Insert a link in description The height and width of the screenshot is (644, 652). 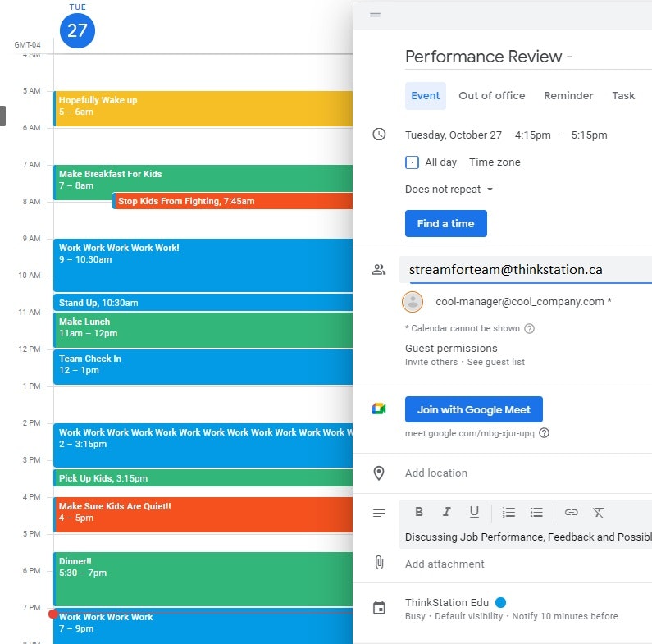[x=571, y=512]
